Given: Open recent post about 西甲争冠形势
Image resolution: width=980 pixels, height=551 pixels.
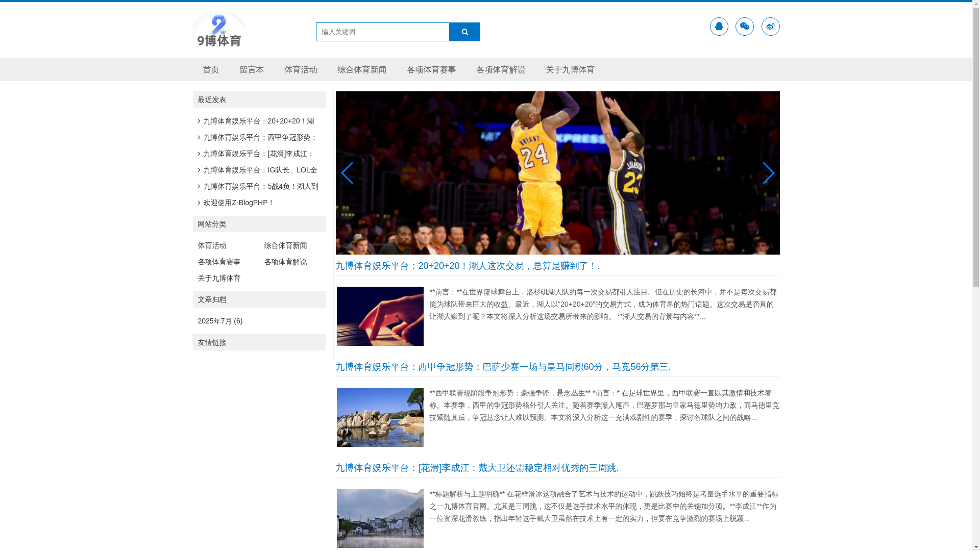Looking at the screenshot, I should click(260, 137).
